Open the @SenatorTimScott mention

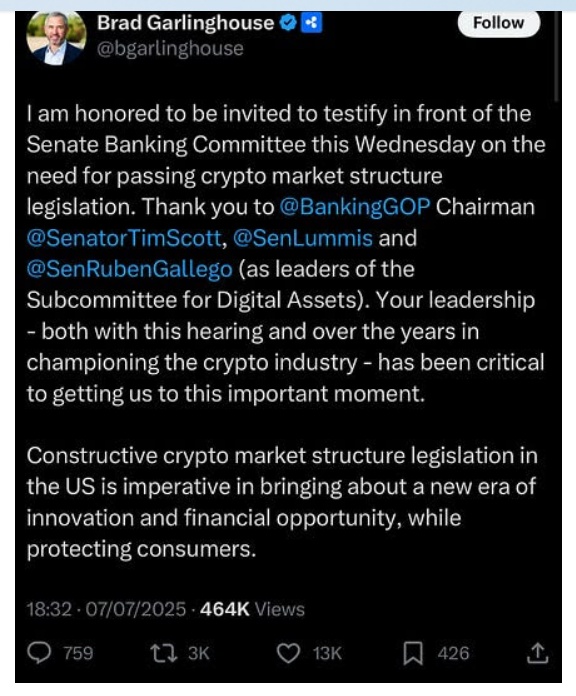[x=124, y=238]
